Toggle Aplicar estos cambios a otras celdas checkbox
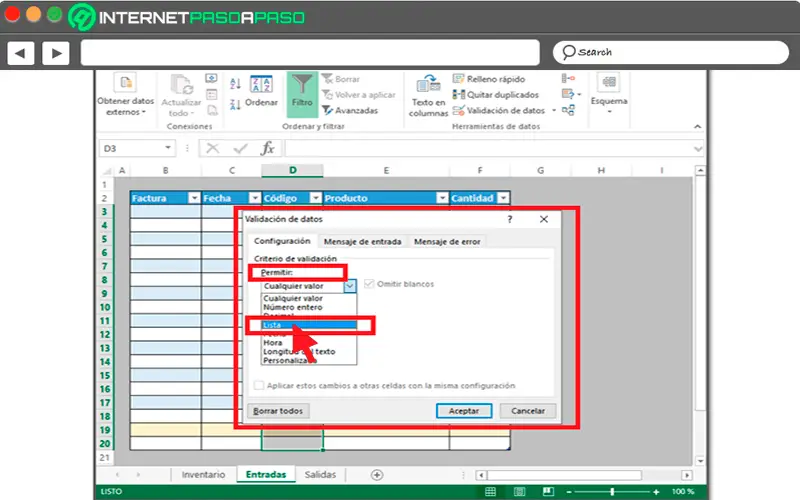The width and height of the screenshot is (800, 500). click(x=259, y=385)
